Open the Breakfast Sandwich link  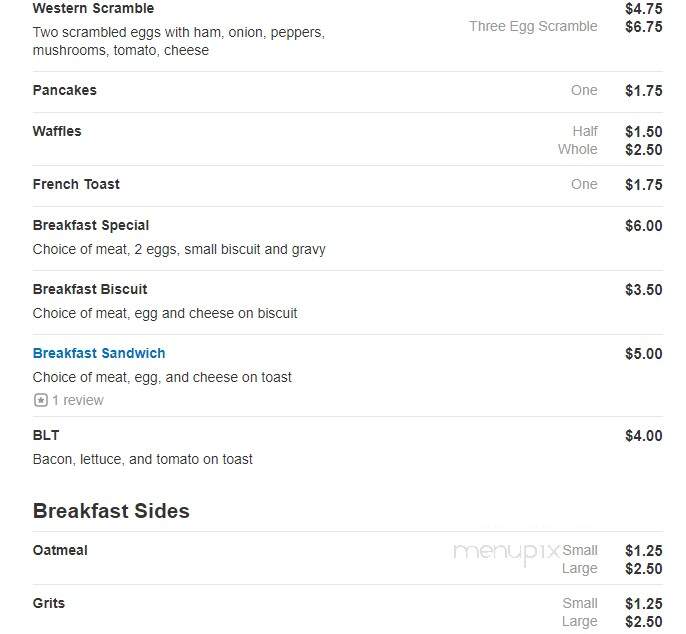click(x=99, y=353)
